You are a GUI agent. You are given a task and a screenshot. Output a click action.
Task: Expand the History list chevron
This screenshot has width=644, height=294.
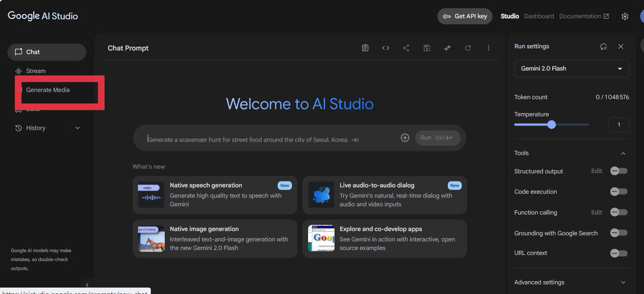coord(78,128)
